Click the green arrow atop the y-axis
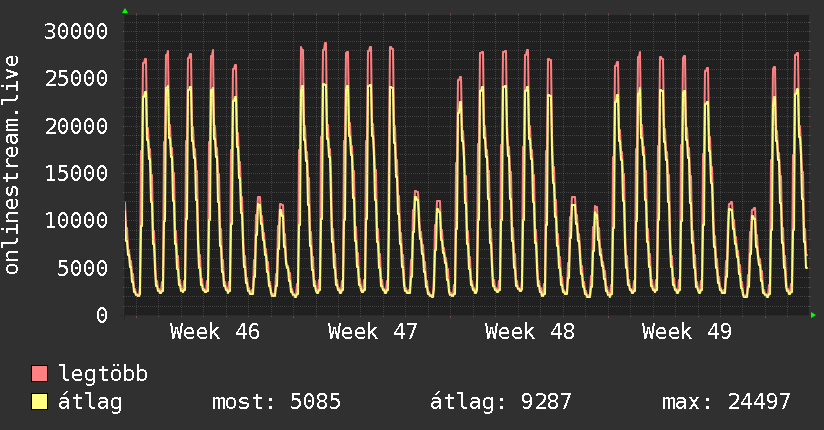Image resolution: width=824 pixels, height=430 pixels. click(x=125, y=11)
